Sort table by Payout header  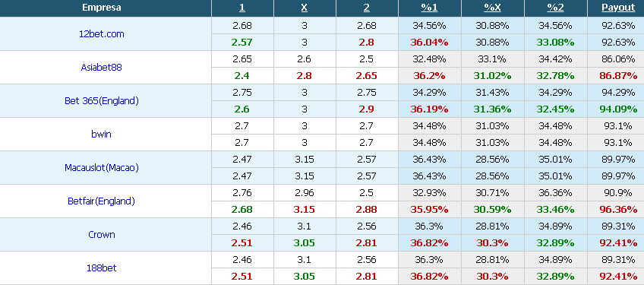tap(618, 8)
